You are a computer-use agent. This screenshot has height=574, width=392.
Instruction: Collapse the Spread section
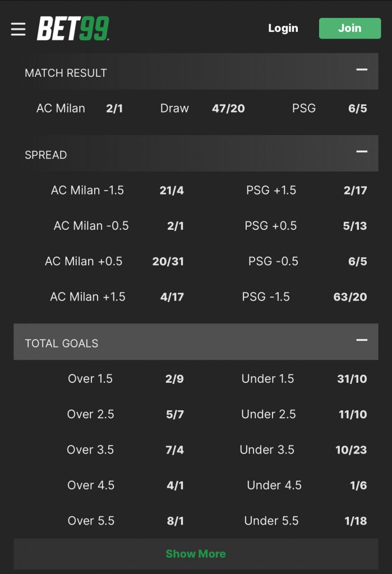[362, 151]
